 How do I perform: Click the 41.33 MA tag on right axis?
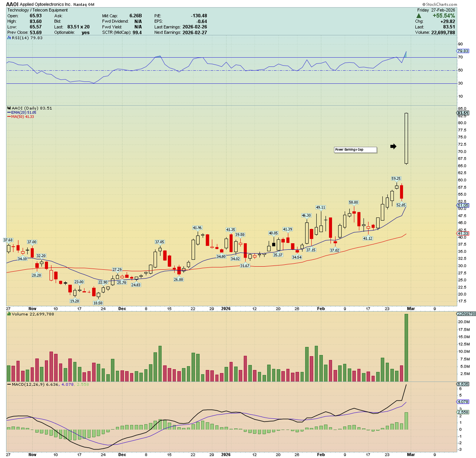pyautogui.click(x=463, y=233)
